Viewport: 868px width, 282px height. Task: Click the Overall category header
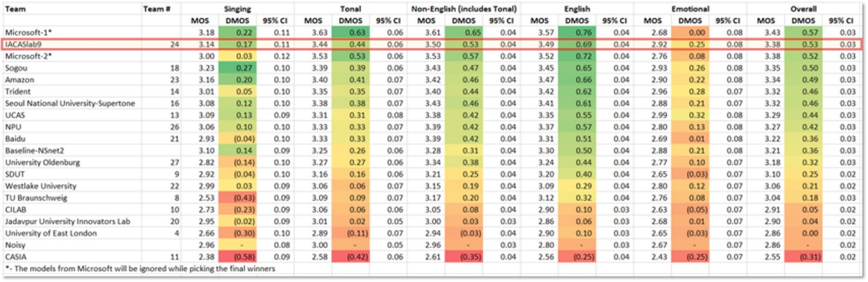[804, 9]
